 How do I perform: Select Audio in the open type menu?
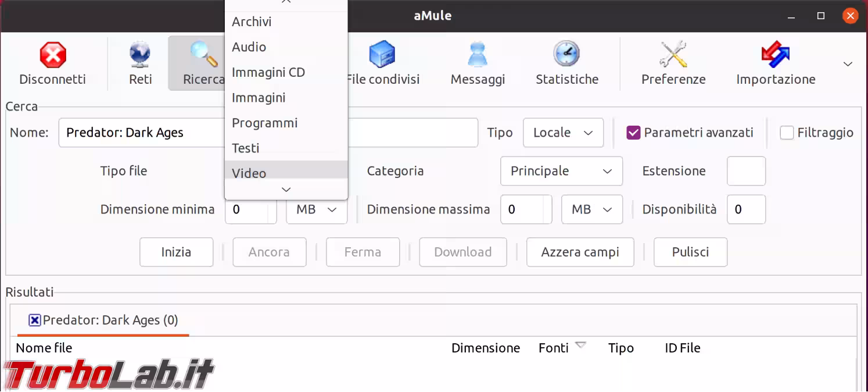[249, 47]
